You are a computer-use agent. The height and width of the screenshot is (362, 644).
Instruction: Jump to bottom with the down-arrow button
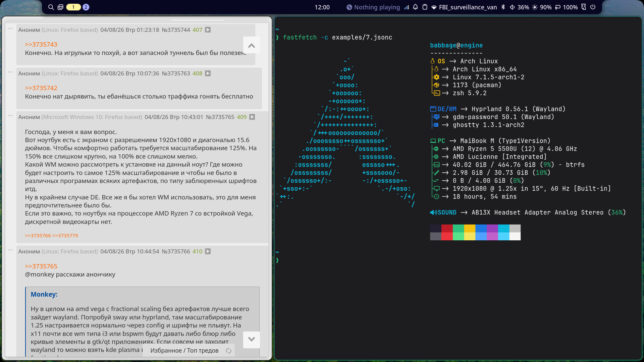pyautogui.click(x=252, y=339)
